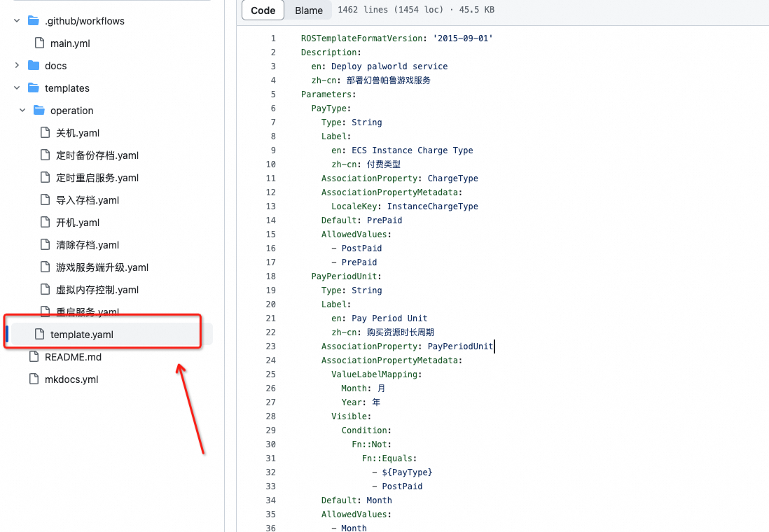Click the mkdocs.yml file icon
This screenshot has height=532, width=769.
(x=34, y=379)
